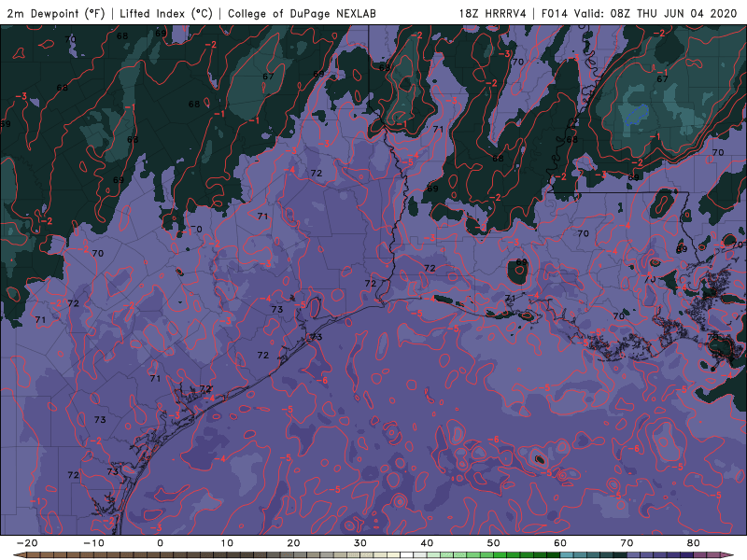Click the 70 label on the color scale
The width and height of the screenshot is (747, 560).
[627, 543]
